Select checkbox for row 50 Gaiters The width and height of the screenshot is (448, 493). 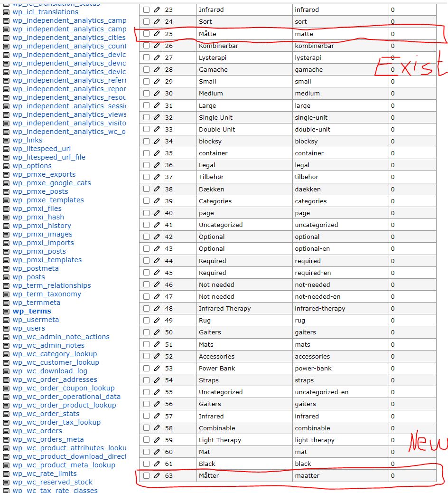coord(146,332)
